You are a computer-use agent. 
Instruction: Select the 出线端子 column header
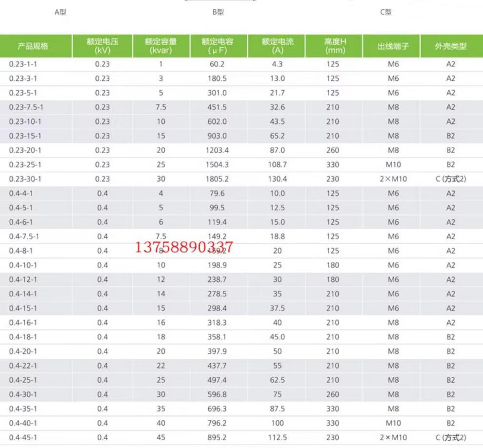pyautogui.click(x=393, y=46)
